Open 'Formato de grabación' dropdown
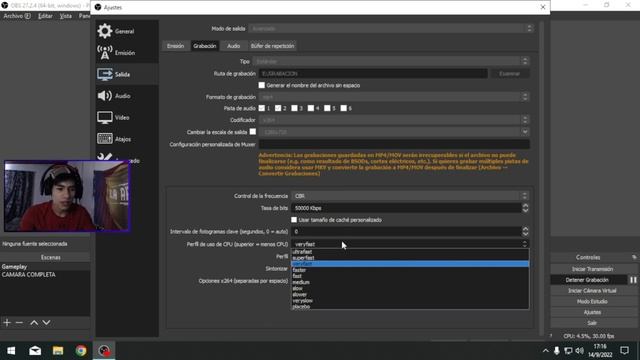640x360 pixels. (394, 97)
